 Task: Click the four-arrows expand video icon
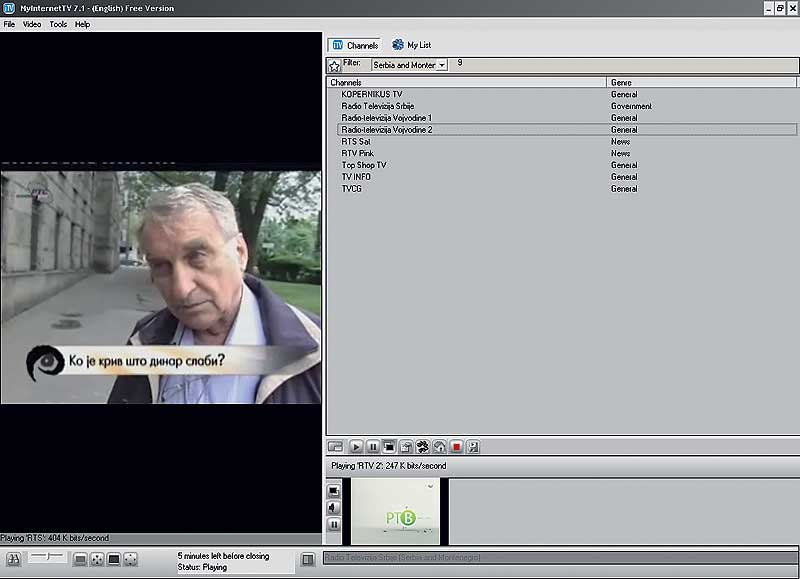pyautogui.click(x=97, y=560)
